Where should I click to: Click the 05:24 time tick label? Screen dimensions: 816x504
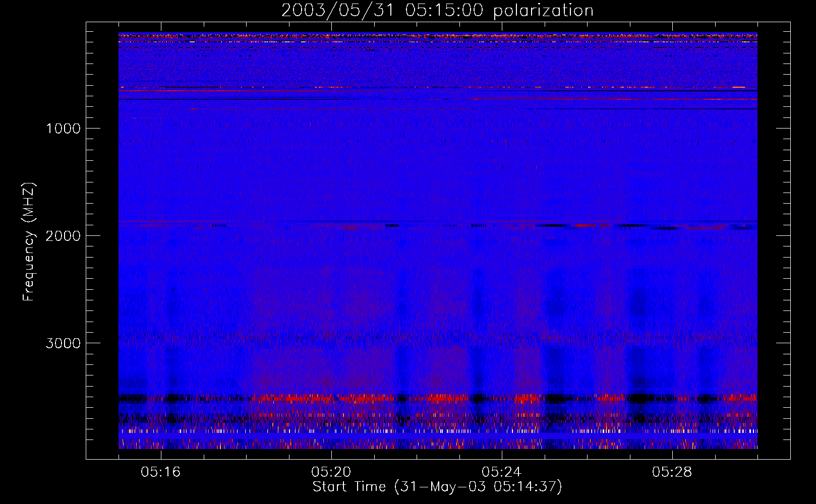[502, 472]
